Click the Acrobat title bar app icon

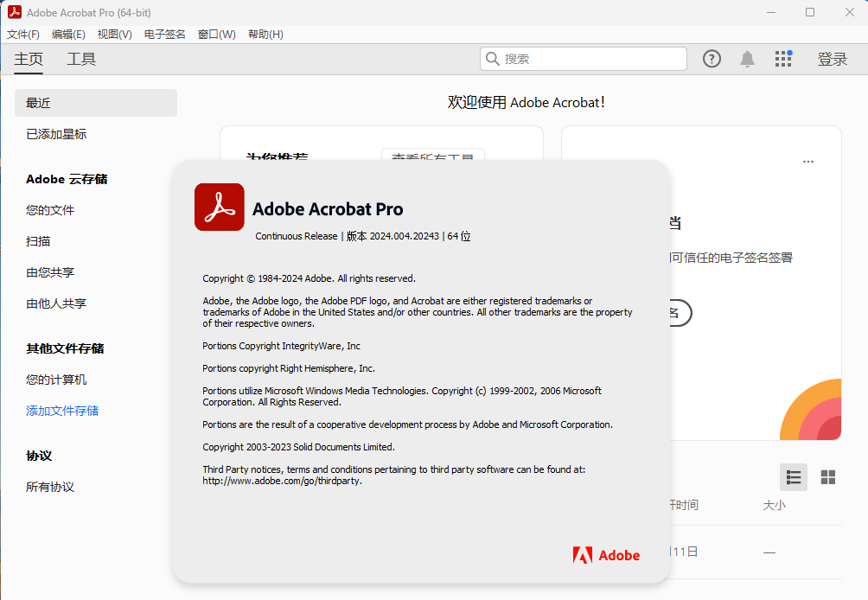tap(15, 12)
